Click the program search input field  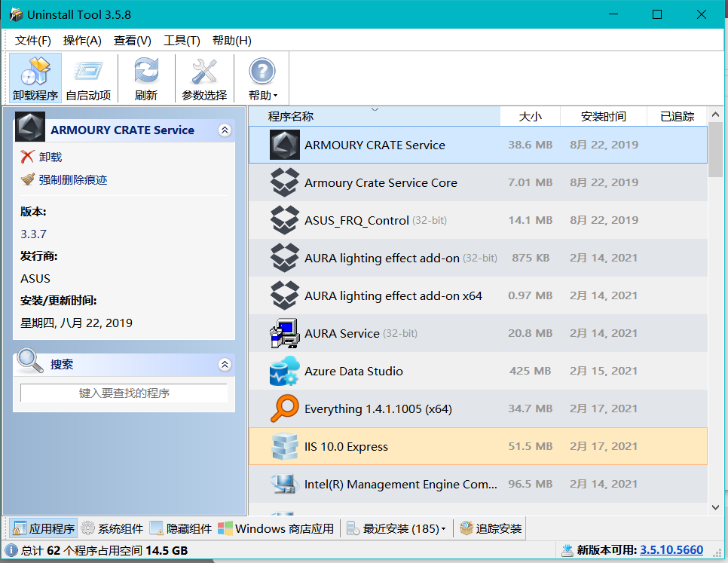pyautogui.click(x=124, y=393)
